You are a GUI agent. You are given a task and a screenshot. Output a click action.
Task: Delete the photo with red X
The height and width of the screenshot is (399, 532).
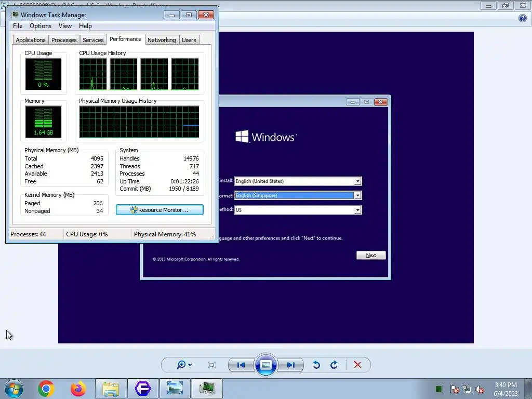pyautogui.click(x=357, y=365)
